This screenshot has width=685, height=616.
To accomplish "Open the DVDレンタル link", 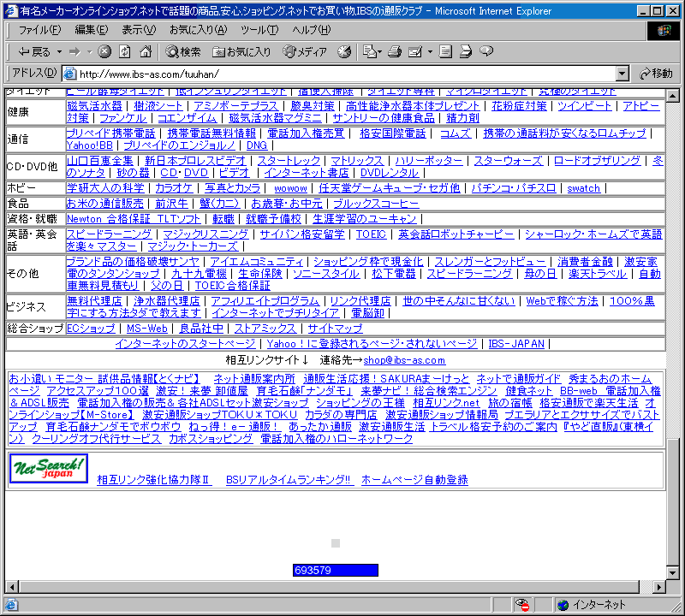I will tap(390, 173).
